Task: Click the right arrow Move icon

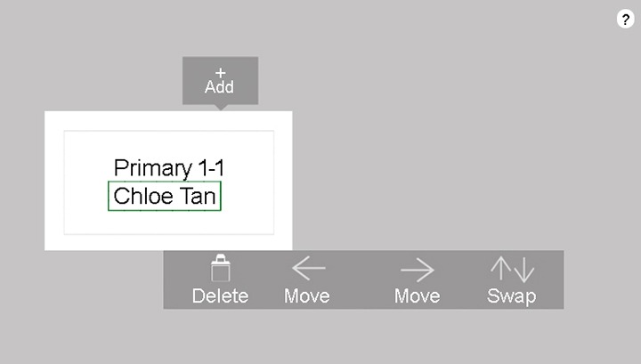Action: (x=417, y=269)
